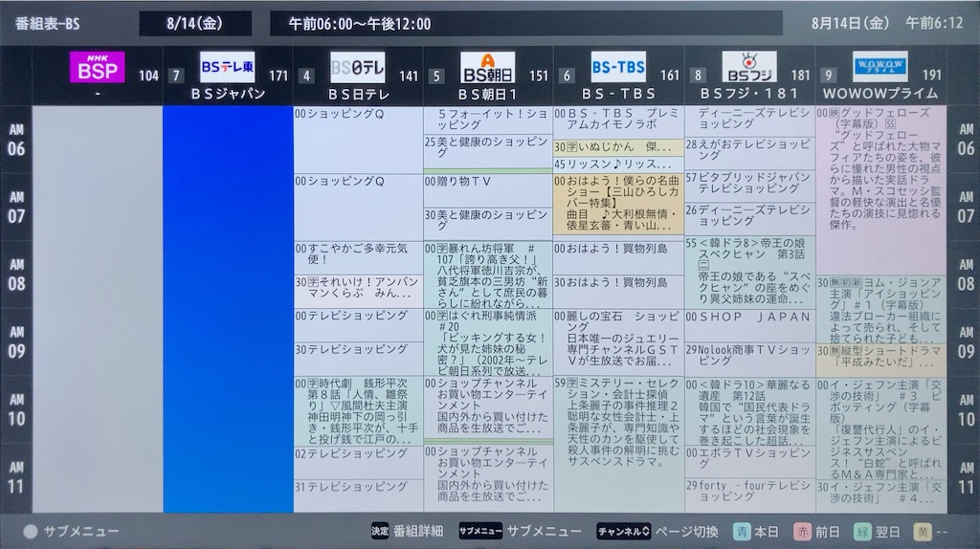Select 韓ドラ 華麗なる遺産 第12話

[750, 410]
